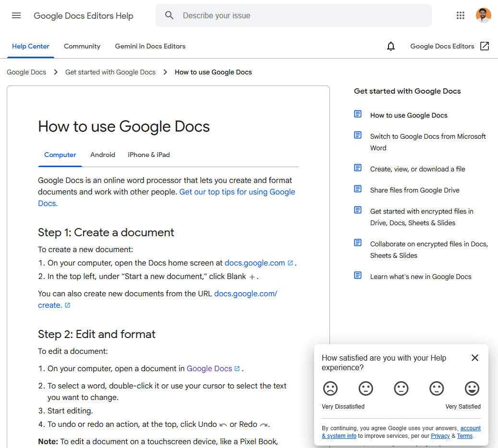The image size is (498, 448).
Task: Focus the Describe your issue search field
Action: (x=293, y=15)
